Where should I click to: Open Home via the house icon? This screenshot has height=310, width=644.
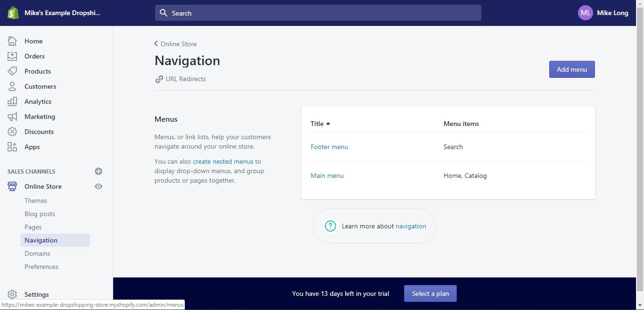[12, 41]
